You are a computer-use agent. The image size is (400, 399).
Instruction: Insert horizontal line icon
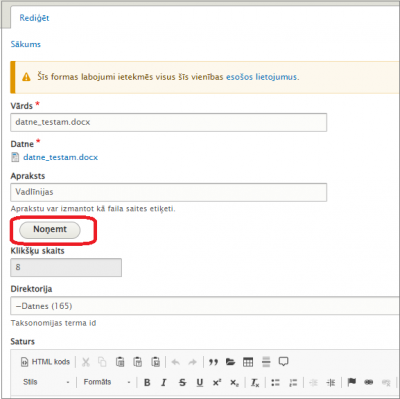[266, 362]
